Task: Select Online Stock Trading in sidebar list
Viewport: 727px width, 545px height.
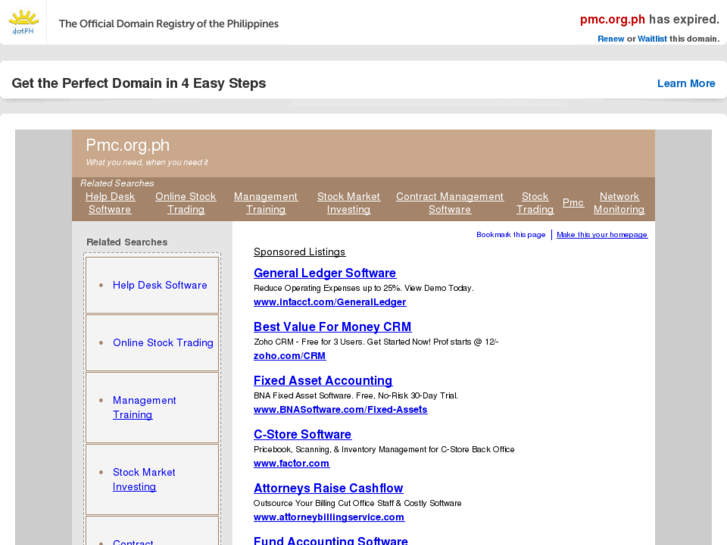Action: point(163,343)
